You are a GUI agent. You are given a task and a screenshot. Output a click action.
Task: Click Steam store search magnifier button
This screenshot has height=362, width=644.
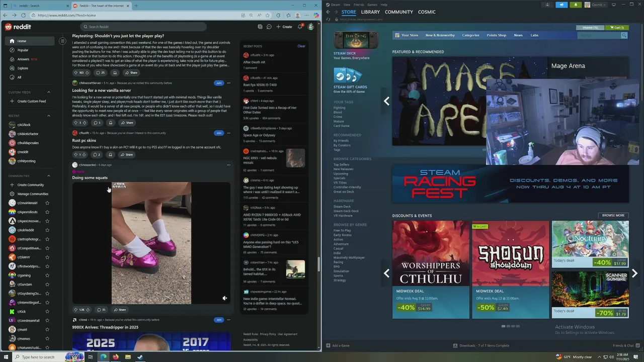click(x=624, y=35)
